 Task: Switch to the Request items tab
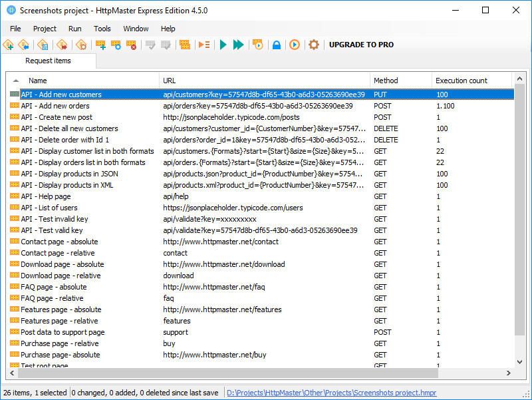[49, 61]
